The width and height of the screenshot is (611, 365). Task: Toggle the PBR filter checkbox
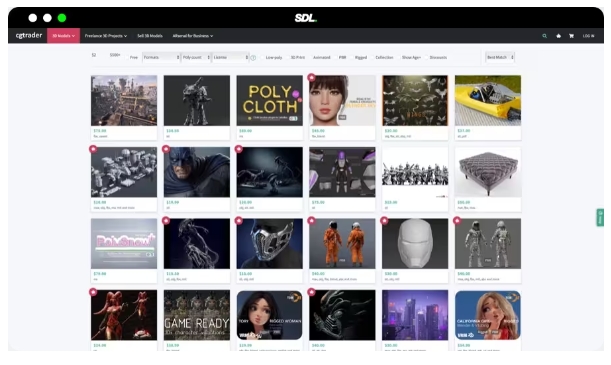coord(336,58)
